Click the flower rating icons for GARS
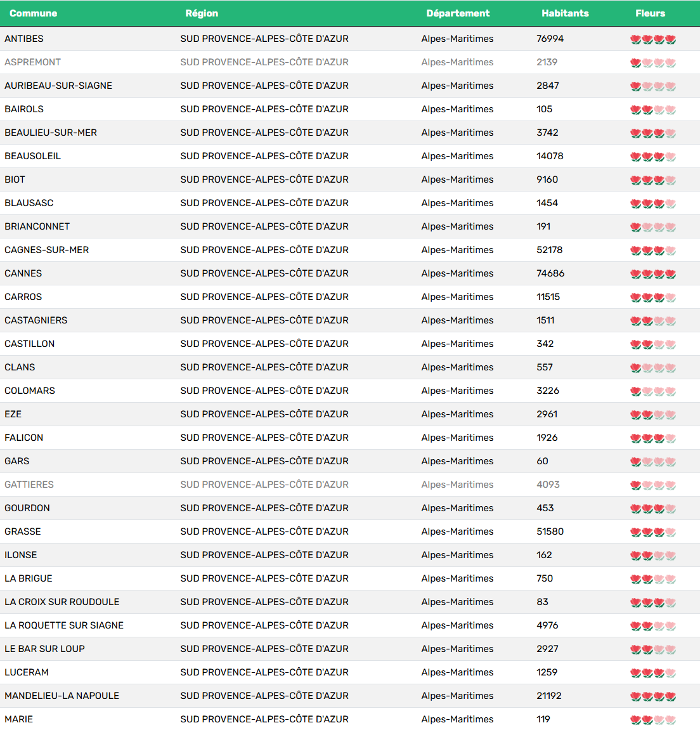 coord(652,462)
